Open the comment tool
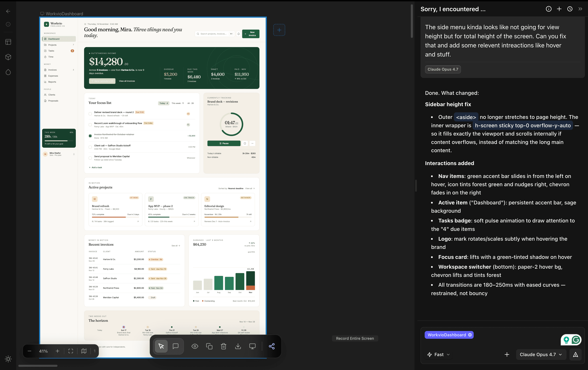This screenshot has width=588, height=370. pos(176,346)
